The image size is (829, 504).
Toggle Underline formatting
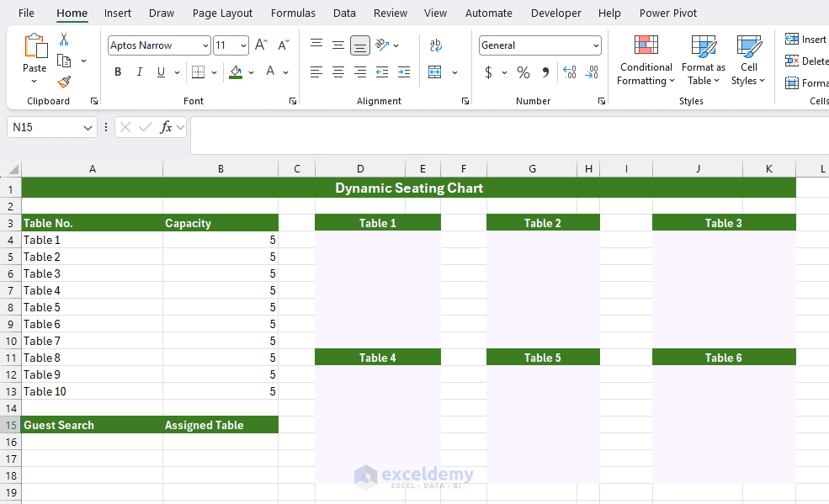coord(162,72)
